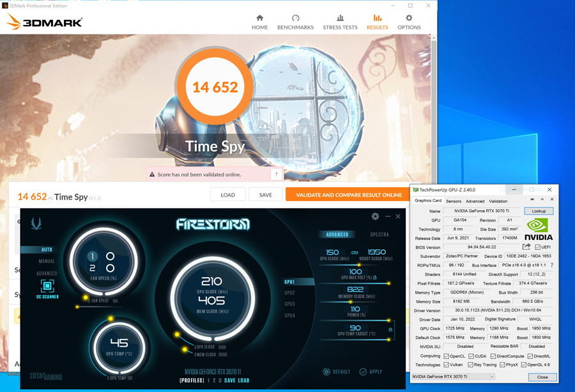The width and height of the screenshot is (575, 392).
Task: Adjust the GPU clock slider handle
Action: 359,264
